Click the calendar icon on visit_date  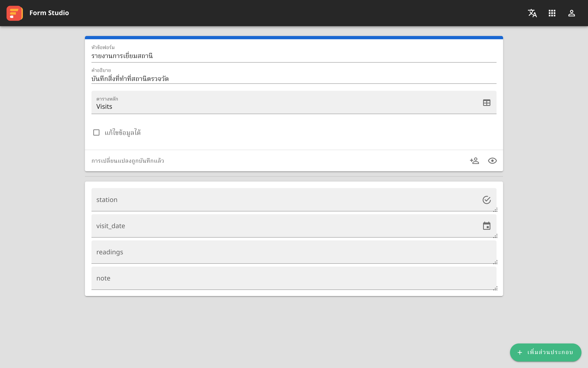(x=487, y=226)
